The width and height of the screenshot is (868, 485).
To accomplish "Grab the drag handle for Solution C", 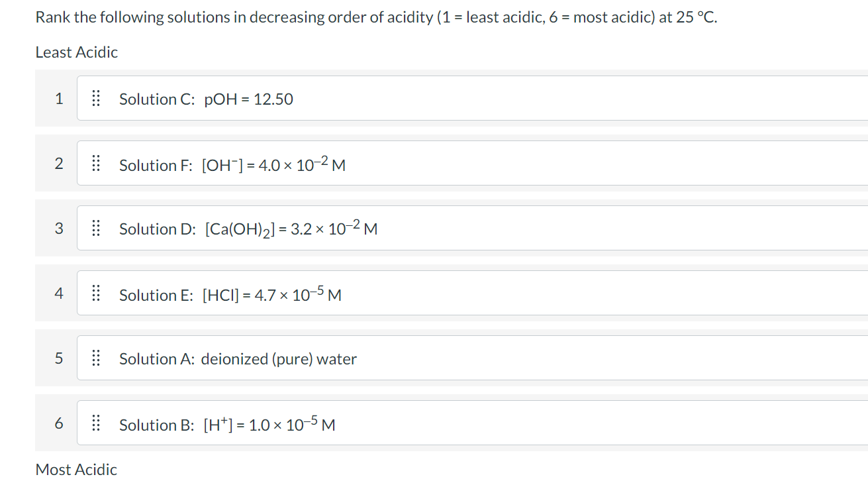I will coord(95,99).
